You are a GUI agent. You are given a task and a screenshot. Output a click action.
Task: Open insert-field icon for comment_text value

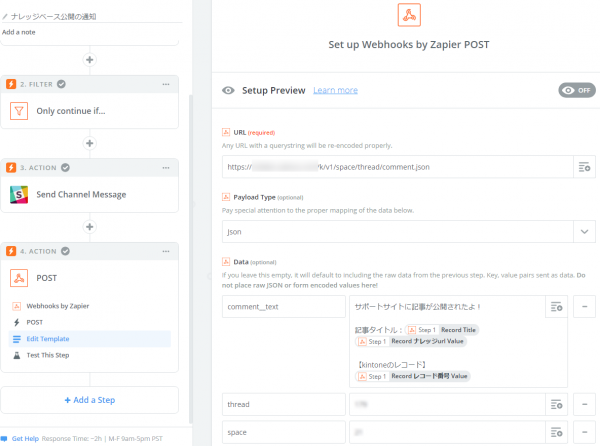pos(556,307)
